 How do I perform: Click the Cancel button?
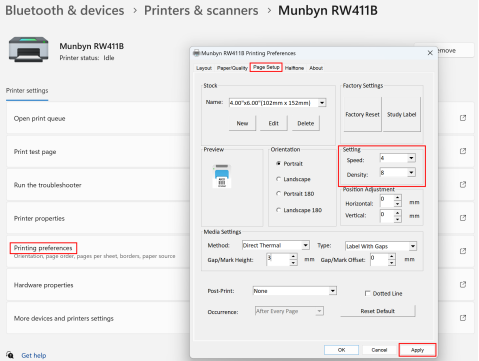pyautogui.click(x=379, y=350)
